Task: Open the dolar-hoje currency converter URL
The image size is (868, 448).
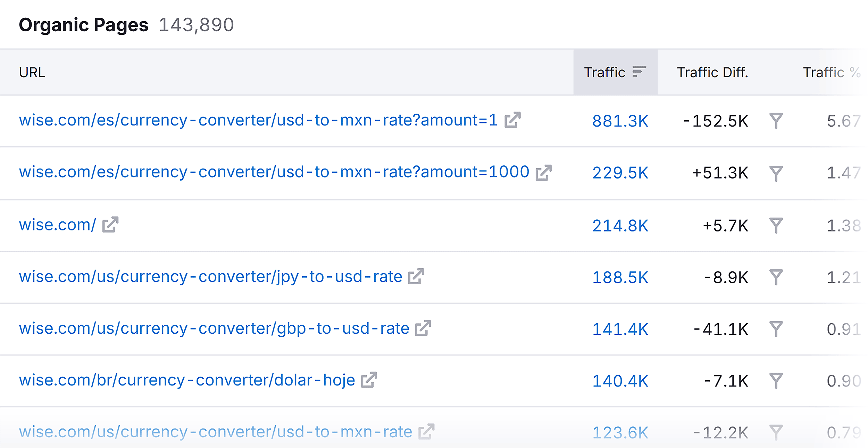Action: tap(187, 380)
